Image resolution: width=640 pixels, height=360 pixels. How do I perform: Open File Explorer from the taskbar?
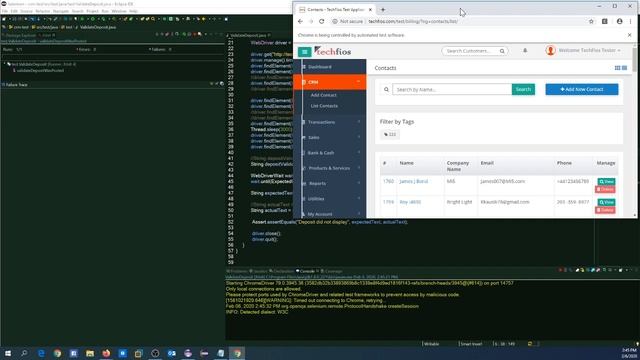(90, 353)
